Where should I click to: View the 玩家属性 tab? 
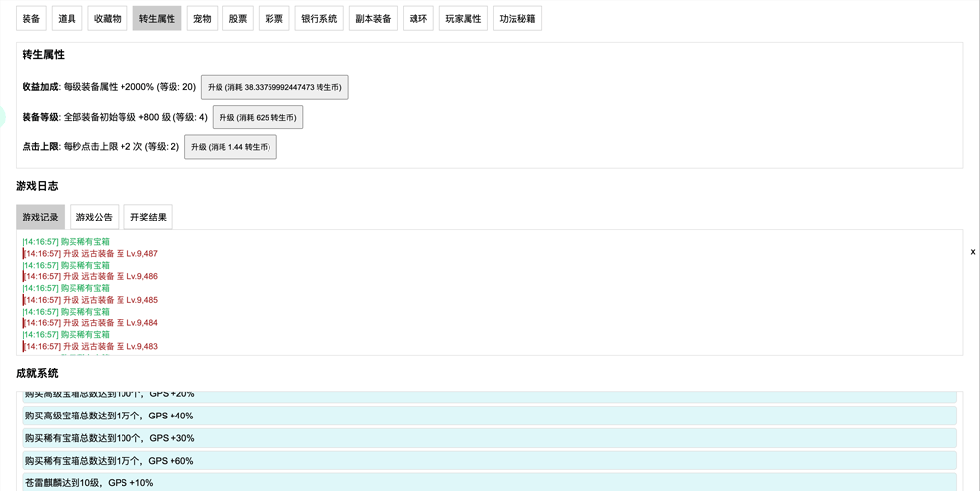pos(464,19)
